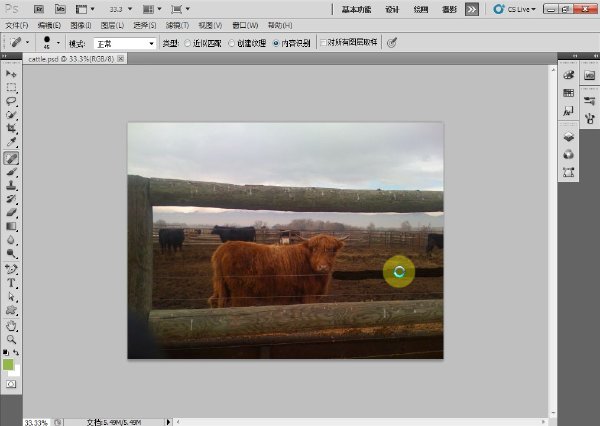Viewport: 600px width, 426px height.
Task: Open the Mini Bridge panel icon
Action: coord(590,75)
